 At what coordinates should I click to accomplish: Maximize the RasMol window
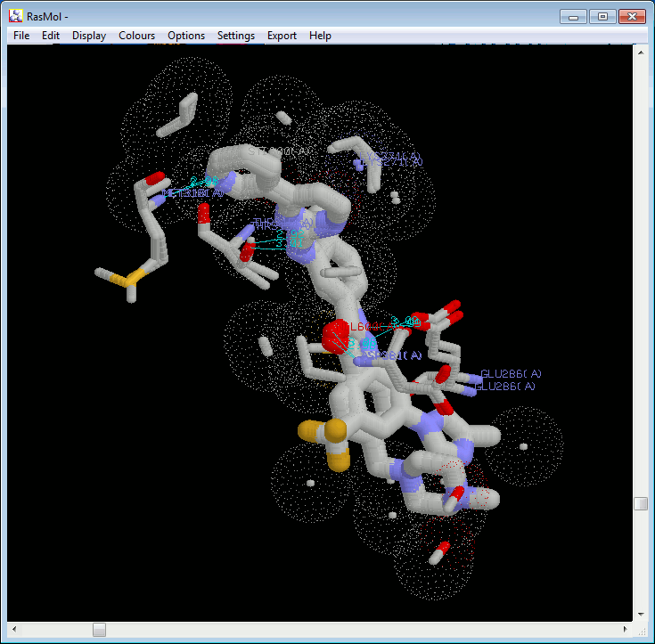[602, 16]
